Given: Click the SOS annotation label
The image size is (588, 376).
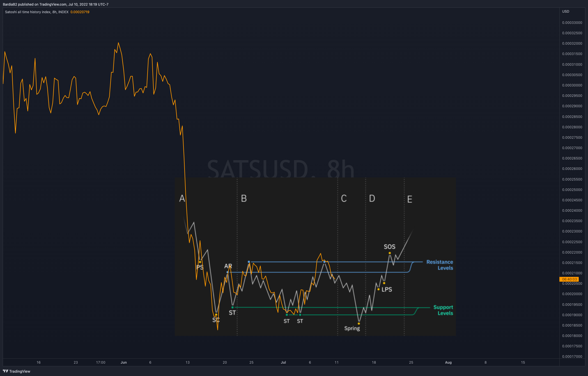Looking at the screenshot, I should click(x=390, y=247).
